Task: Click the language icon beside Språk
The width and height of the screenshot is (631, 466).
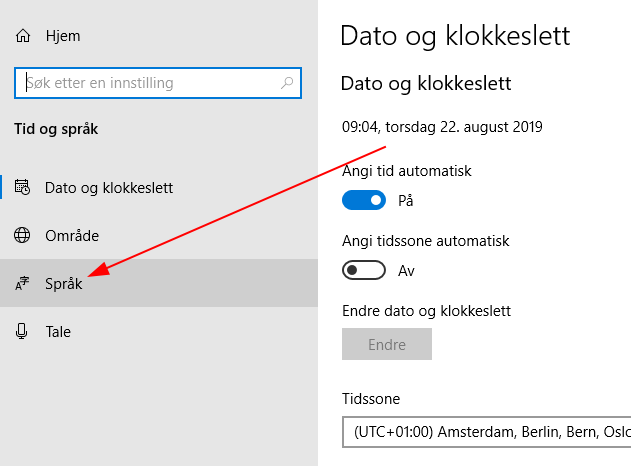Action: click(x=22, y=283)
